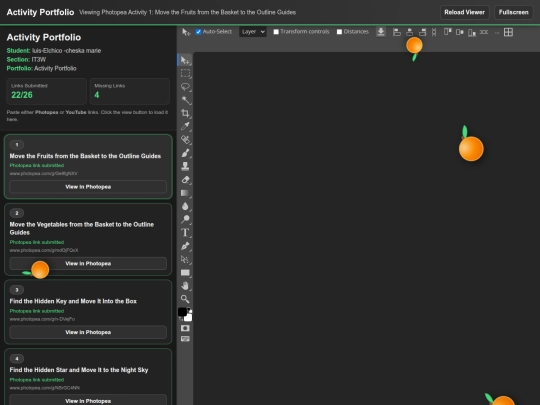Viewport: 540px width, 405px height.
Task: Select the Magic Wand tool
Action: click(185, 100)
